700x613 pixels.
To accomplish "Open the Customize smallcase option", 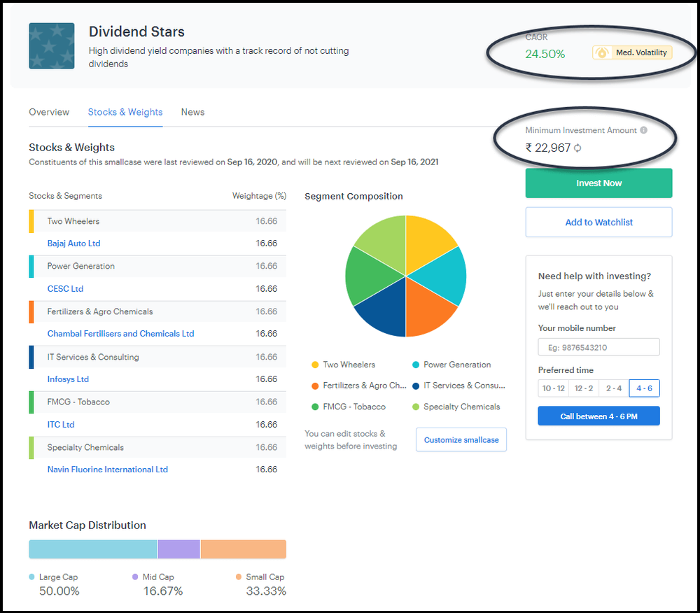I will 461,439.
